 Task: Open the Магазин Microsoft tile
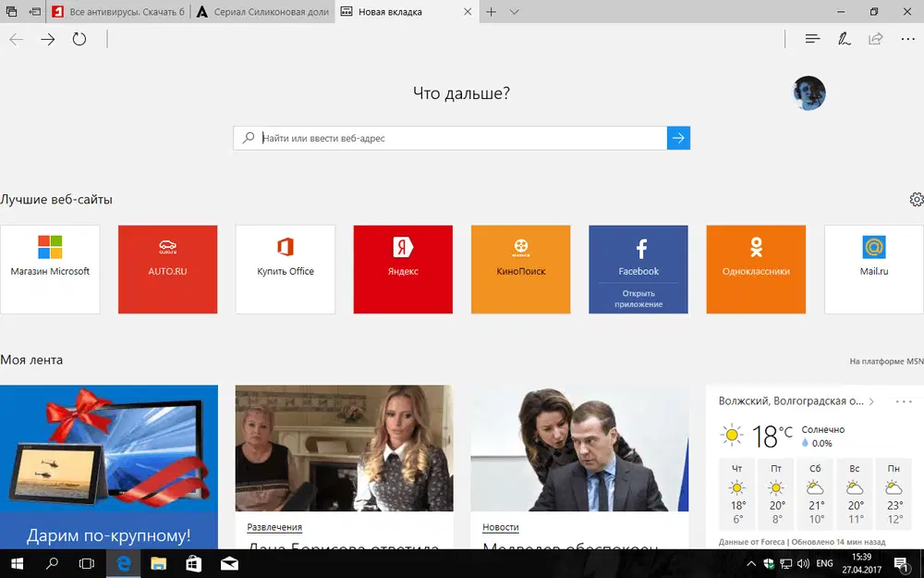[x=50, y=269]
